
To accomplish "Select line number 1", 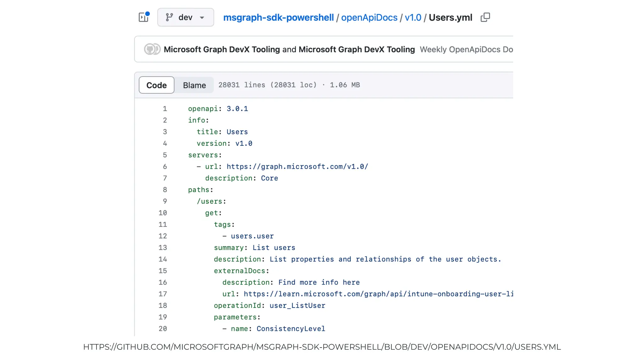I will [x=165, y=109].
